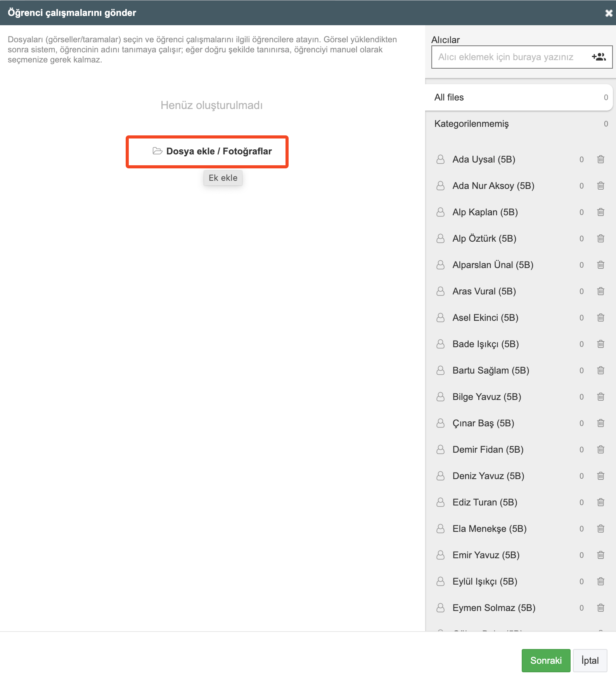
Task: Close the Öğrenci çalışmalarını gönder dialog
Action: [609, 13]
